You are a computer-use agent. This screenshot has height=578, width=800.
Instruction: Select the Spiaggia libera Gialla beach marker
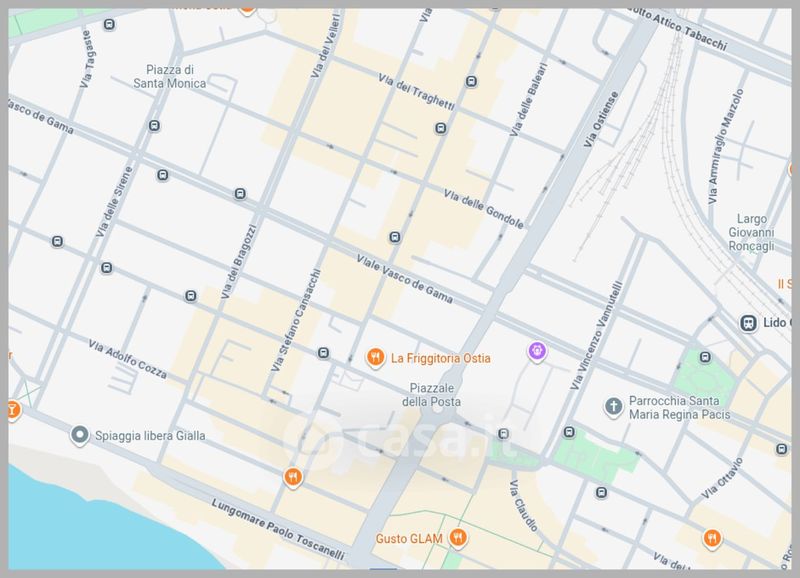coord(79,435)
